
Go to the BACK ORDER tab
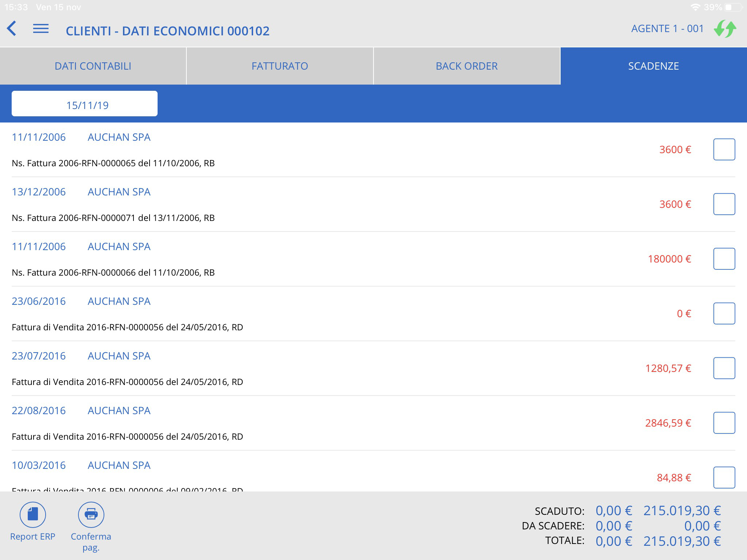(467, 66)
